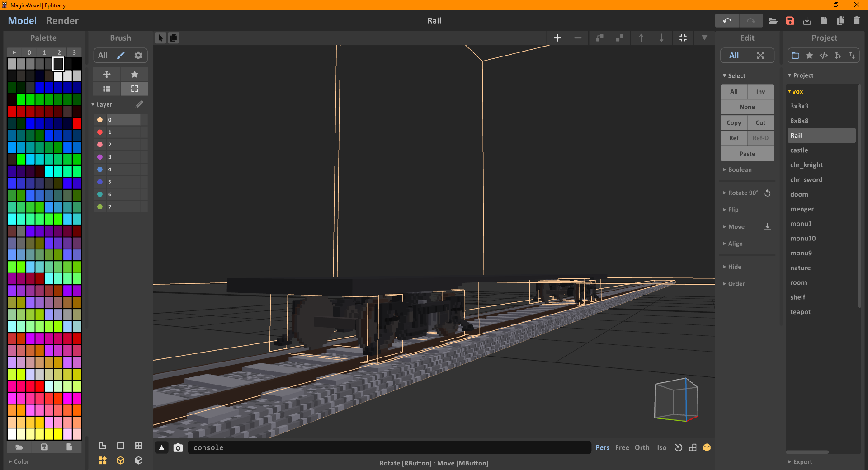Screen dimensions: 868x470
Task: Click the trash delete icon
Action: click(x=857, y=21)
